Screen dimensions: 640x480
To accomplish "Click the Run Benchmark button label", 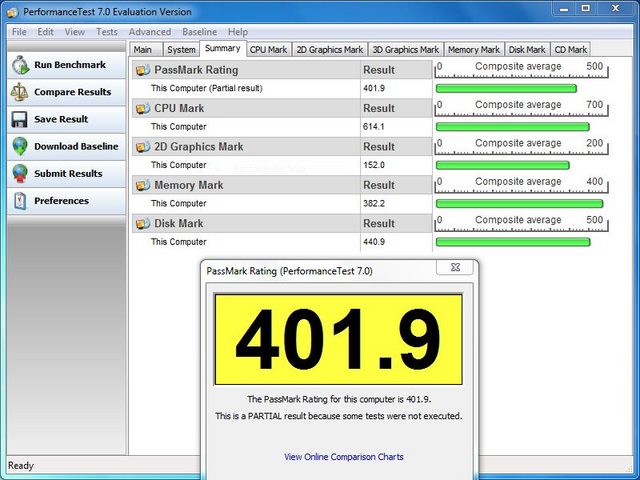I will pyautogui.click(x=70, y=65).
